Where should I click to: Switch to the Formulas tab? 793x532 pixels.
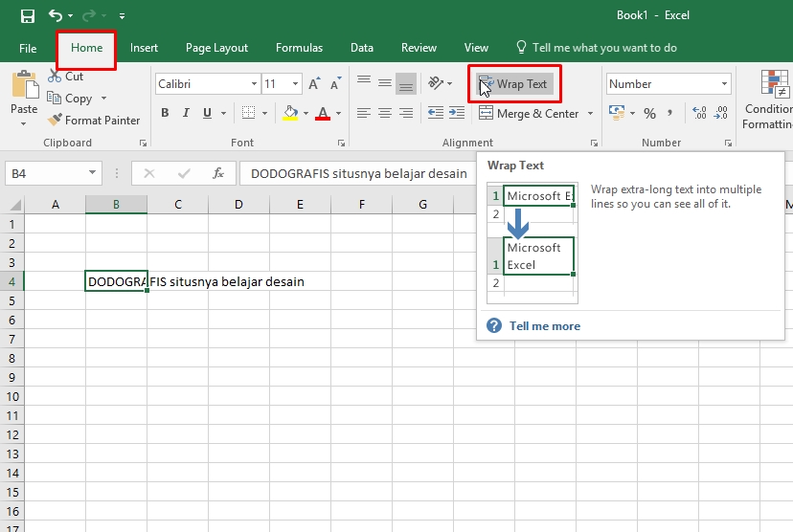click(x=299, y=48)
